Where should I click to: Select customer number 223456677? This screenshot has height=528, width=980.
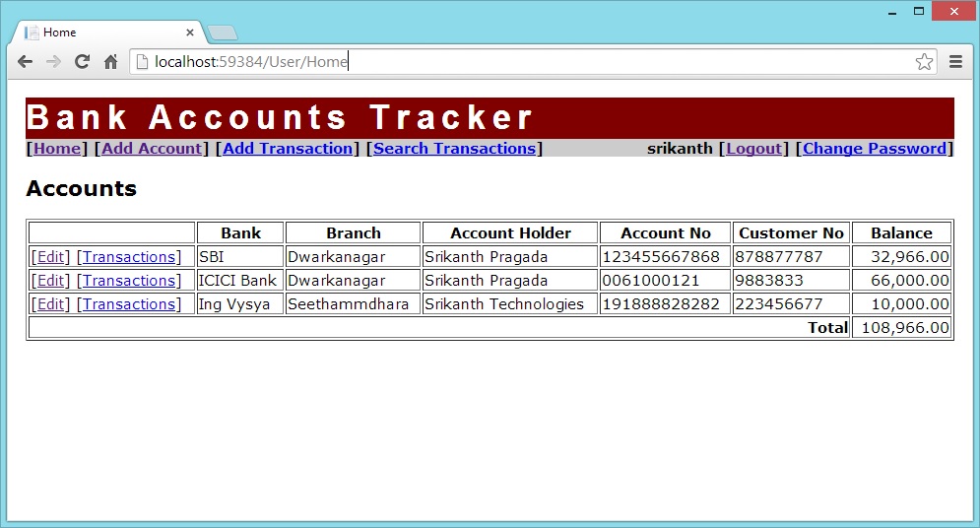tap(791, 304)
